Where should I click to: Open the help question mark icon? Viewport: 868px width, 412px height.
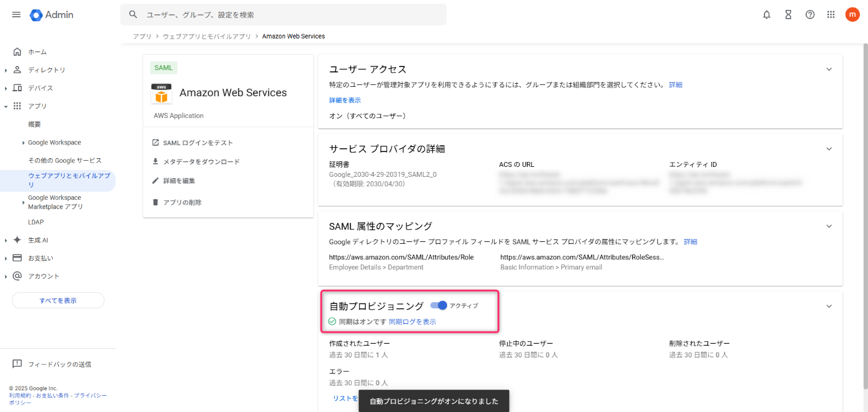click(x=810, y=14)
